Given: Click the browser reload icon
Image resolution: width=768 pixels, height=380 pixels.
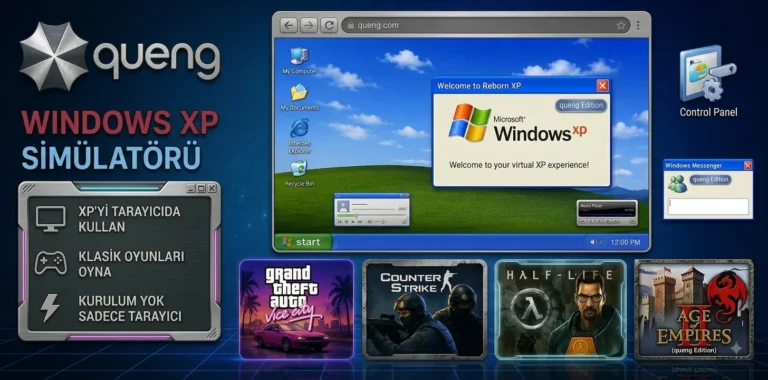Looking at the screenshot, I should pos(329,25).
